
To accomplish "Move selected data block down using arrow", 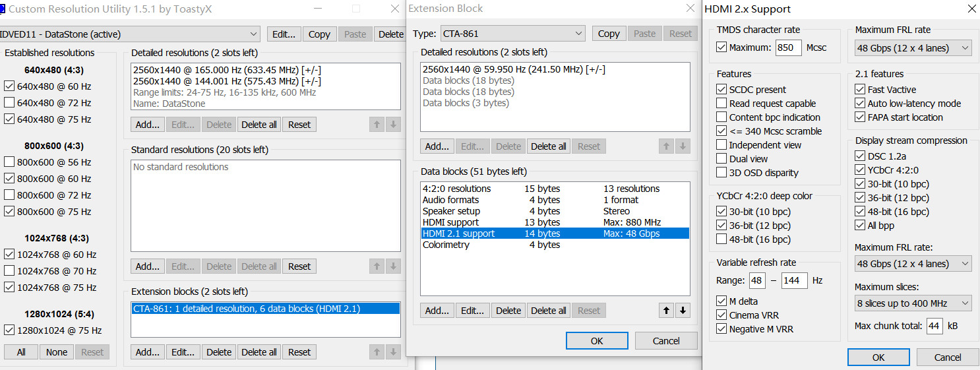I will click(683, 311).
